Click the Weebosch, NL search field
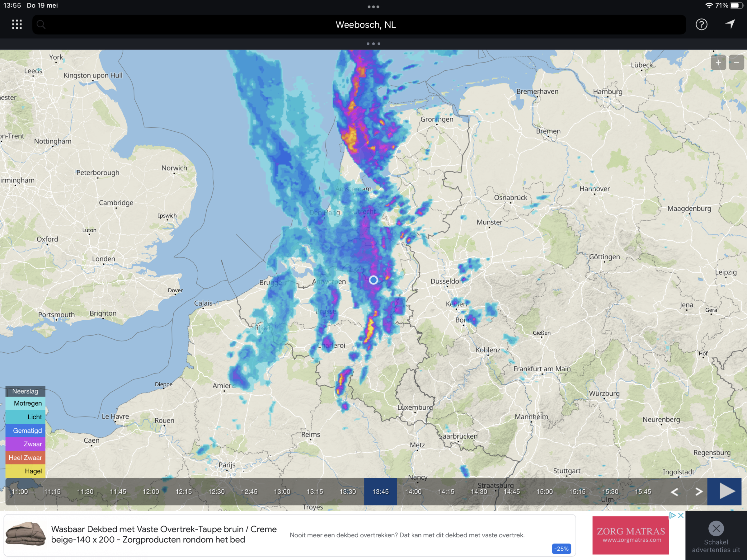747x560 pixels. tap(365, 25)
